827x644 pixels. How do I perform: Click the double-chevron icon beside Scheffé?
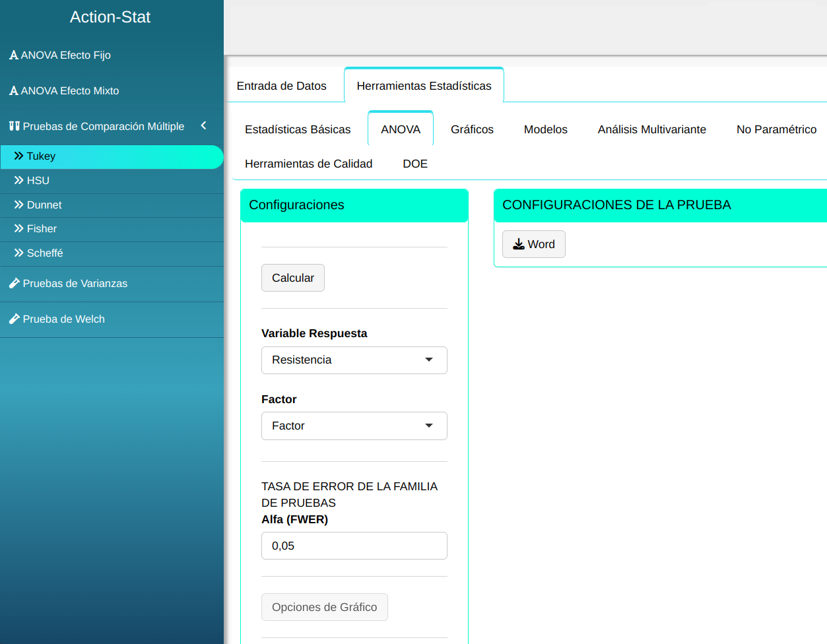(x=18, y=253)
